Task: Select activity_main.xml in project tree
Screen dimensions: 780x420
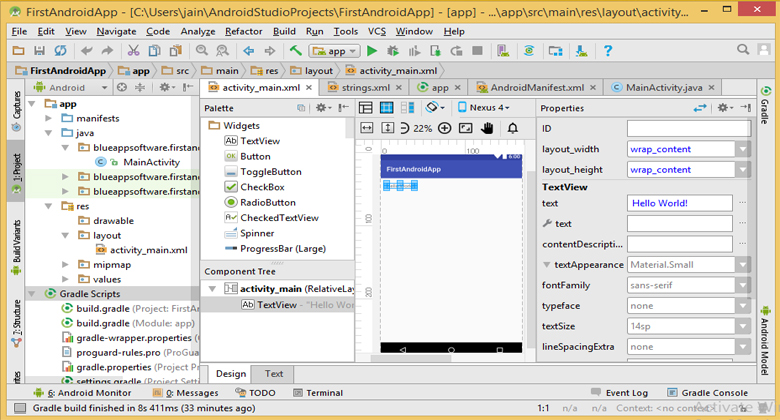Action: [x=142, y=250]
